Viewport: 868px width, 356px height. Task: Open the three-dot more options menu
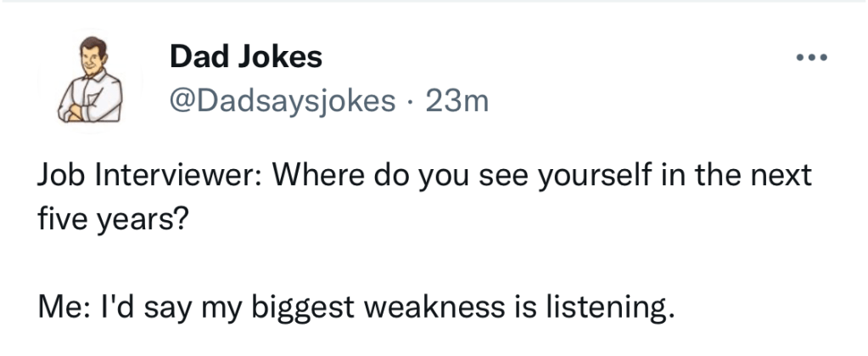[x=811, y=60]
